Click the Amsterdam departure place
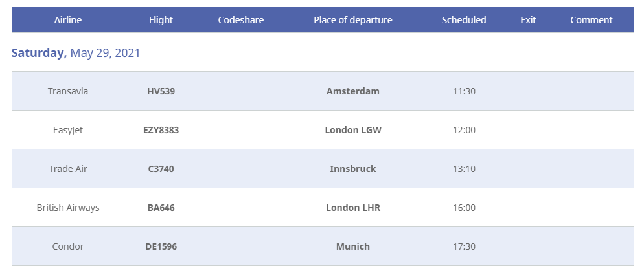Screen dimensions: 644x273 353,91
